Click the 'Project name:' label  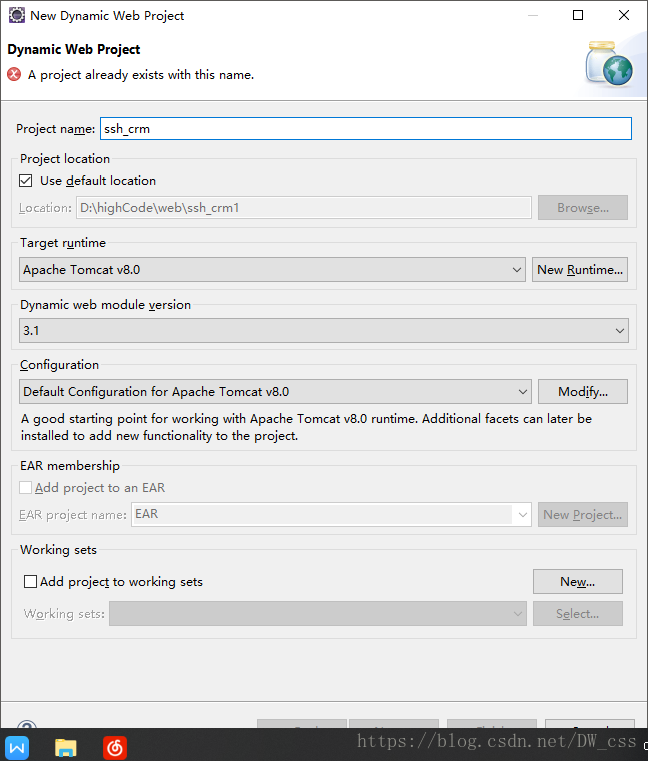(55, 129)
